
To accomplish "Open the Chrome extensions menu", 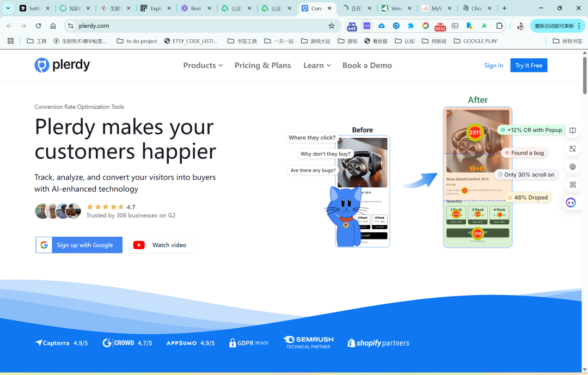I will 499,26.
